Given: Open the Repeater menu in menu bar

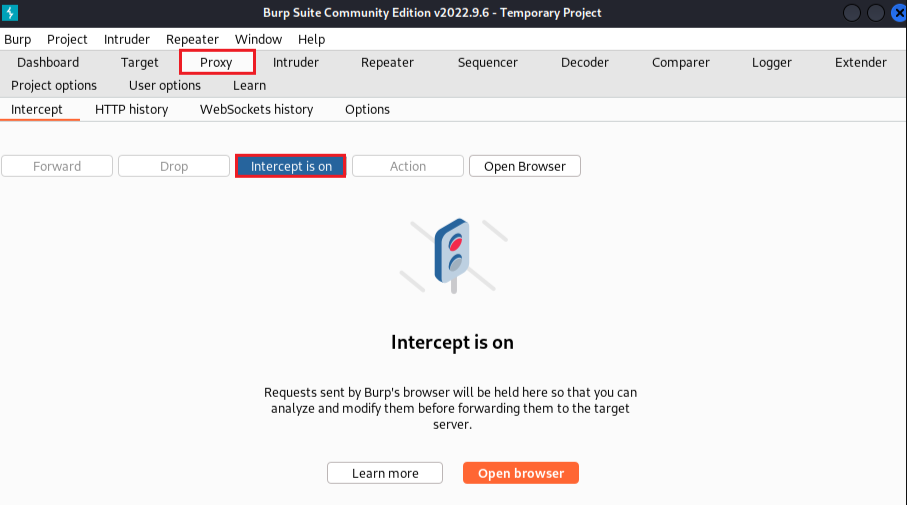Looking at the screenshot, I should [192, 39].
